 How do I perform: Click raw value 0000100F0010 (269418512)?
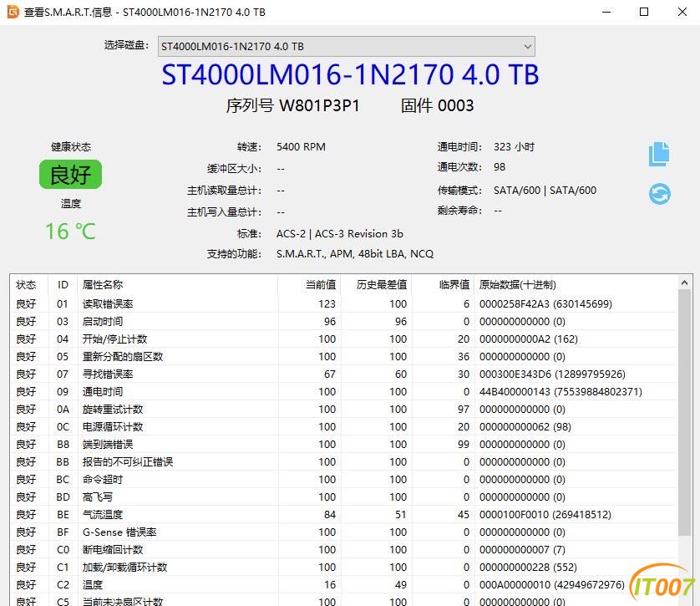point(545,514)
